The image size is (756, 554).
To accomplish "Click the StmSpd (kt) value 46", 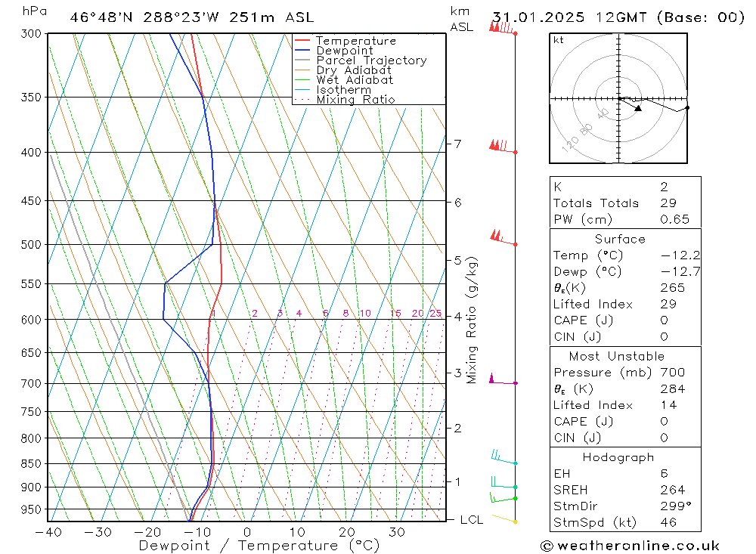I will coord(668,523).
